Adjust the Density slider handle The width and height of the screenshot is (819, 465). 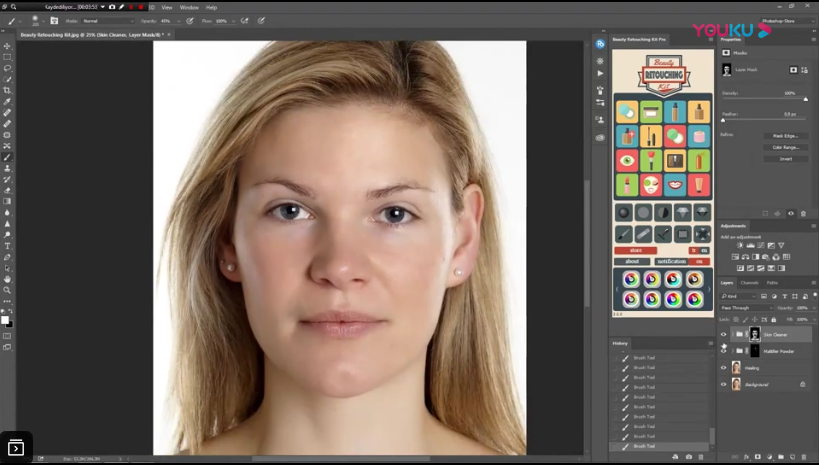pos(805,99)
